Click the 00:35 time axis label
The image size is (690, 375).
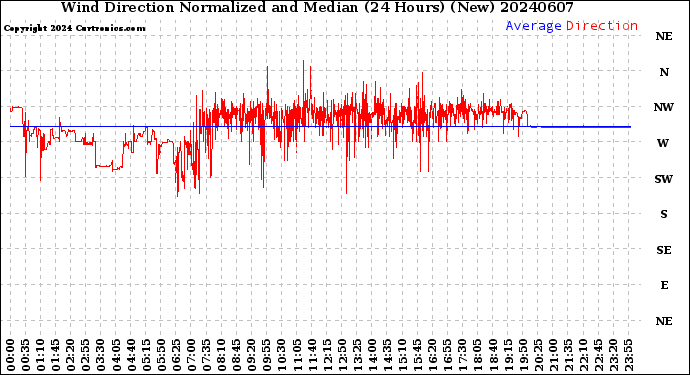point(26,355)
